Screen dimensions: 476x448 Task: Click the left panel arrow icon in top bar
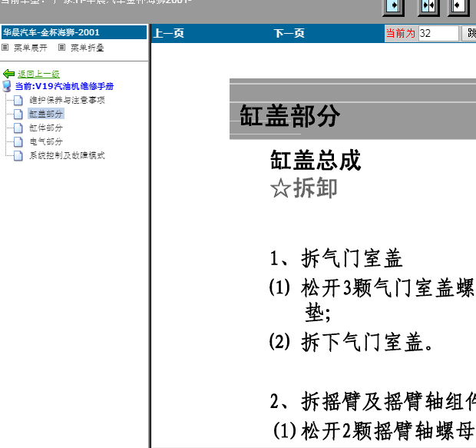pyautogui.click(x=393, y=7)
